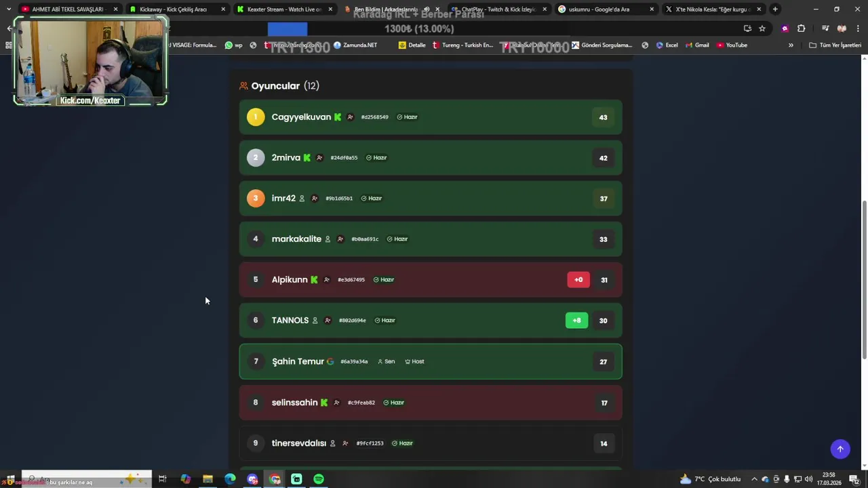Open File Explorer from the taskbar
Screen dimensions: 868x488
(208, 479)
